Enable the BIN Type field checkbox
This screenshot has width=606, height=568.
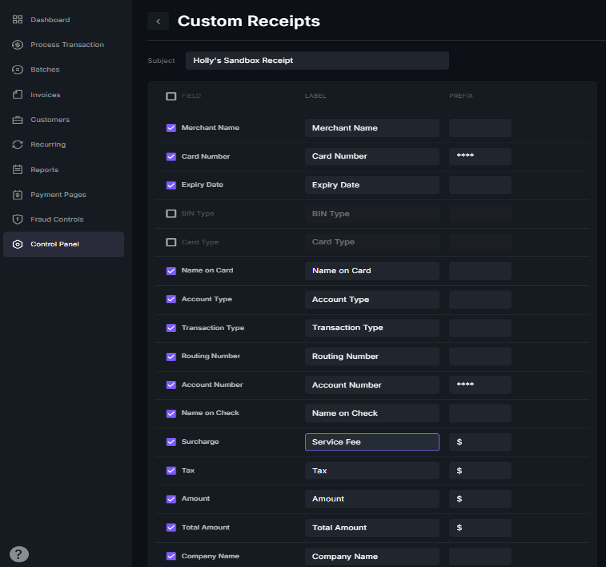[x=171, y=214]
